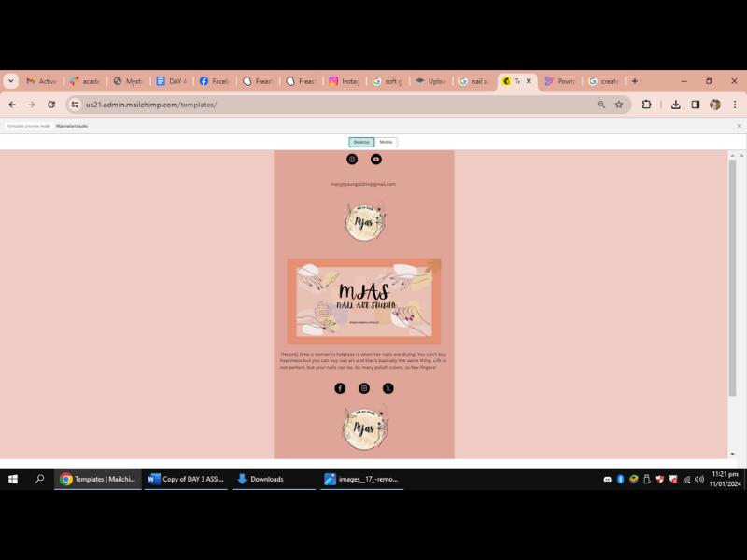Open the Chrome extensions puzzle icon
Image resolution: width=747 pixels, height=560 pixels.
646,105
